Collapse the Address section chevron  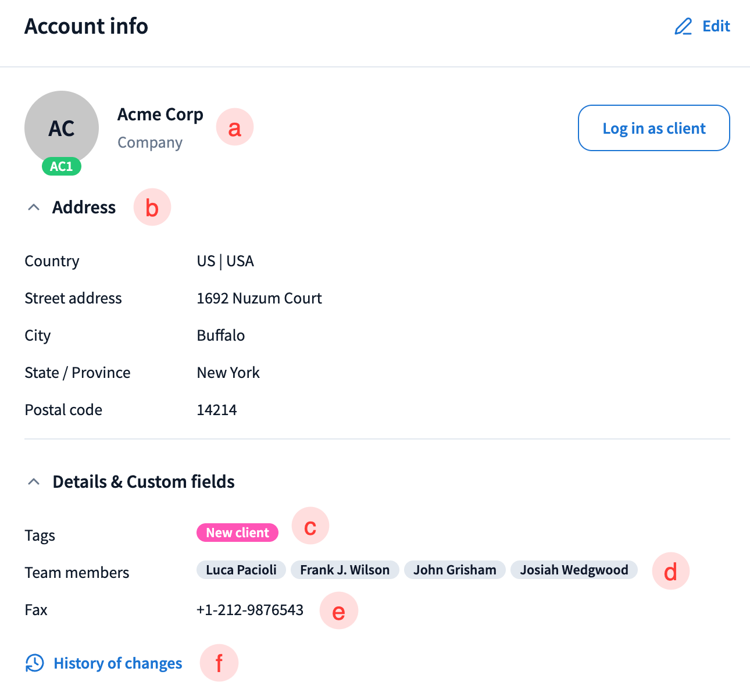coord(34,208)
